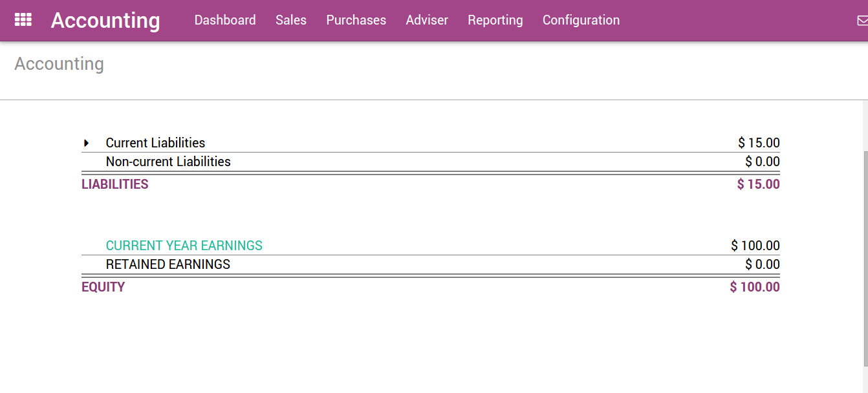Open the apps grid menu icon
Viewport: 868px width, 393px height.
(x=23, y=19)
